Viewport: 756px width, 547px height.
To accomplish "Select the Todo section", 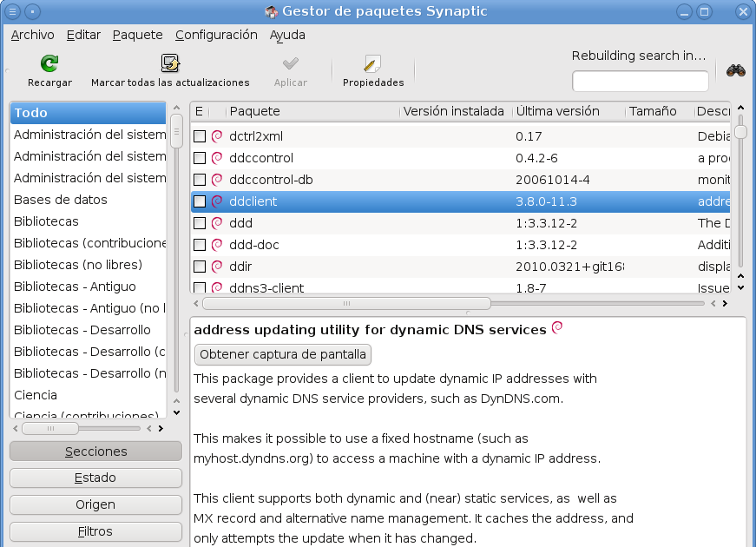I will pyautogui.click(x=88, y=113).
